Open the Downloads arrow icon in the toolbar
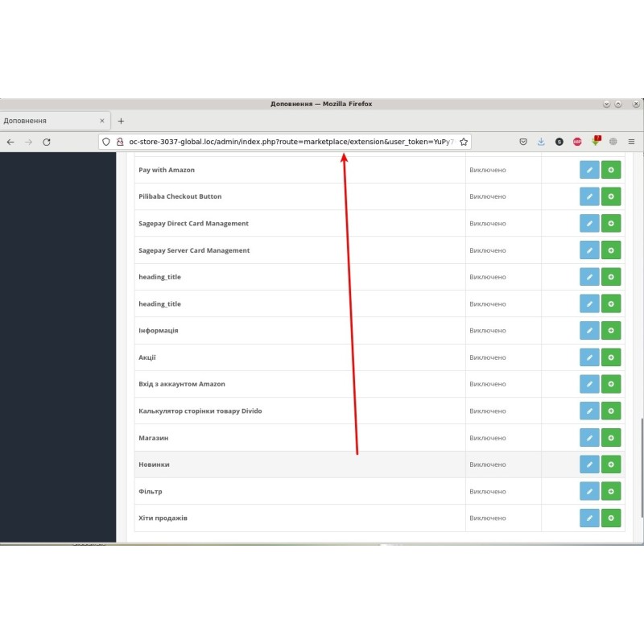644x644 pixels. (541, 141)
